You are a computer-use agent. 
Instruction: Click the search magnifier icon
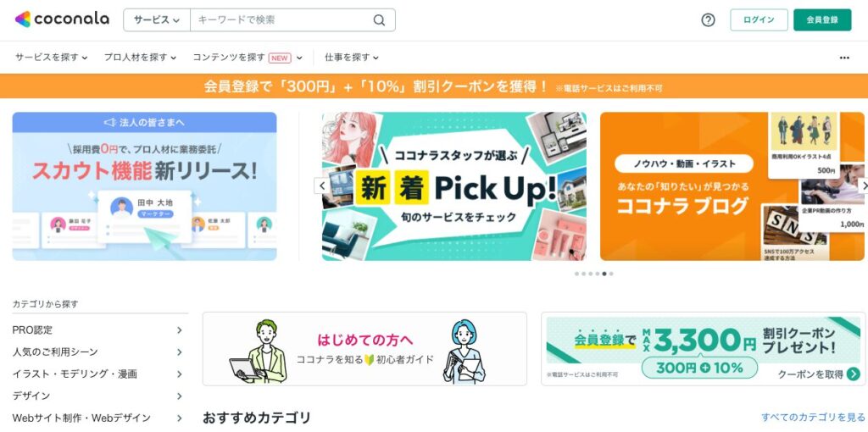pyautogui.click(x=379, y=20)
